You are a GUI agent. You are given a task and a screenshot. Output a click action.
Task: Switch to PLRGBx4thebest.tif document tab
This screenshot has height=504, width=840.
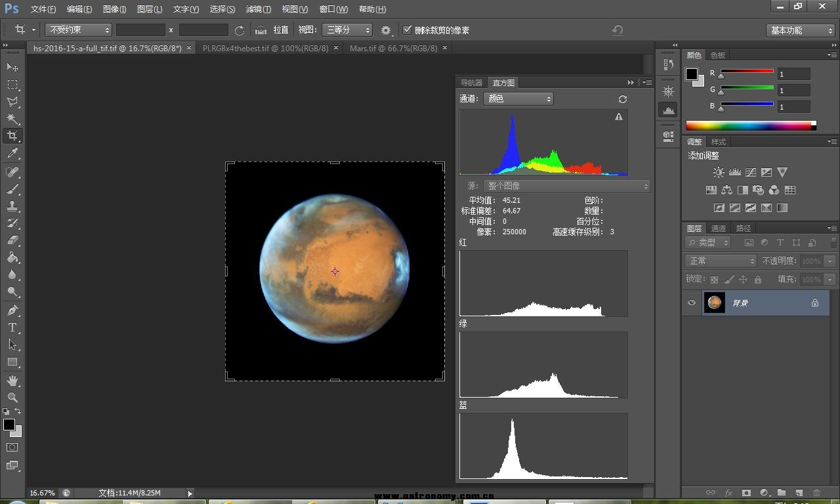[x=266, y=48]
